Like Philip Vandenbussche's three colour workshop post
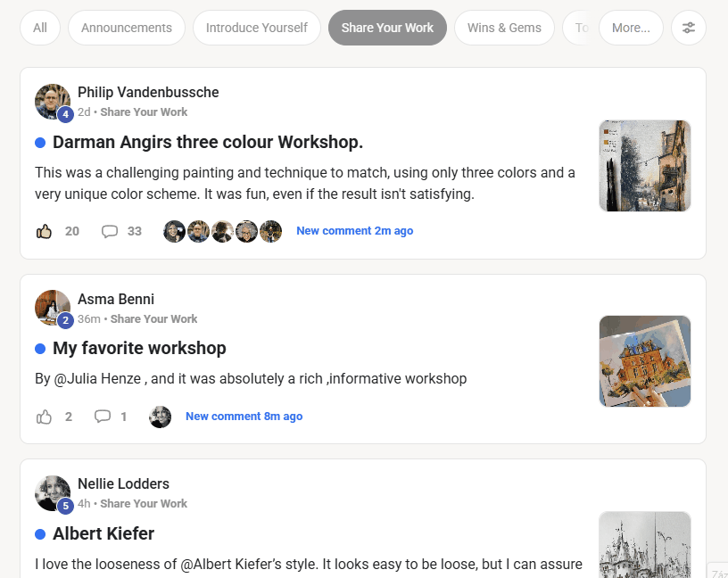 45,232
